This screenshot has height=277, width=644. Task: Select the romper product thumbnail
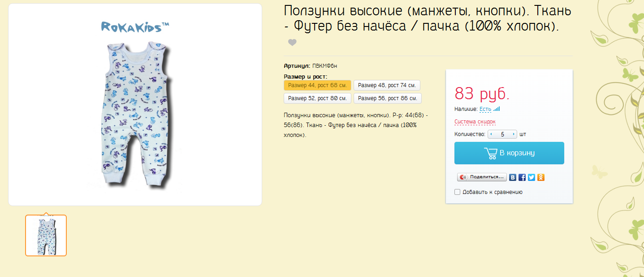click(x=46, y=236)
